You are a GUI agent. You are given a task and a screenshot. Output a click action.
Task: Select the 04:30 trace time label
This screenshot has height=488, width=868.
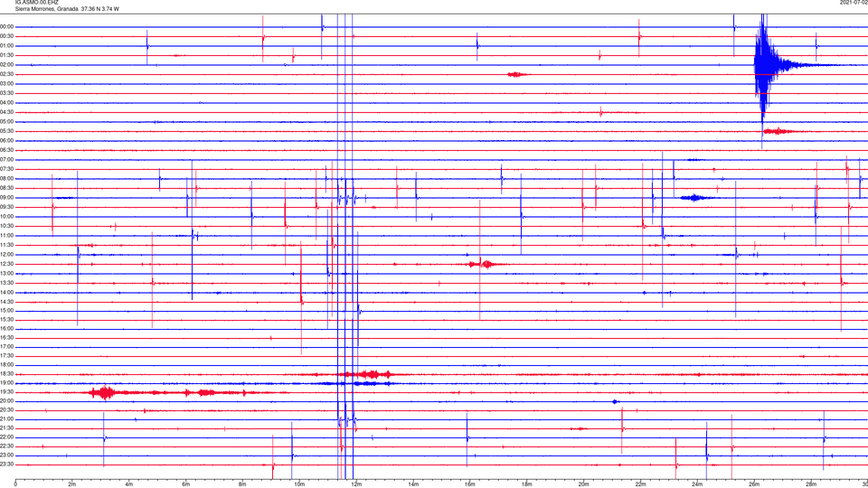click(x=7, y=112)
